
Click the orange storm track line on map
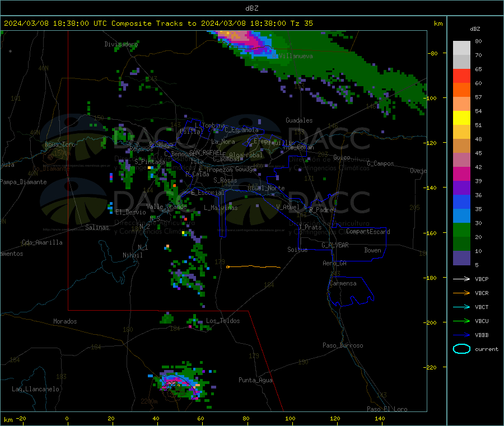click(x=253, y=266)
